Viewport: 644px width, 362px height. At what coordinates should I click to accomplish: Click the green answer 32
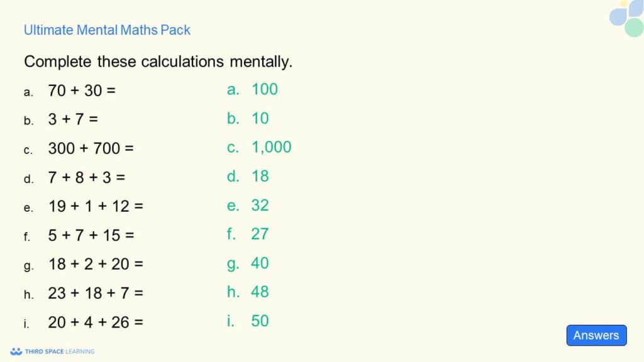point(260,205)
